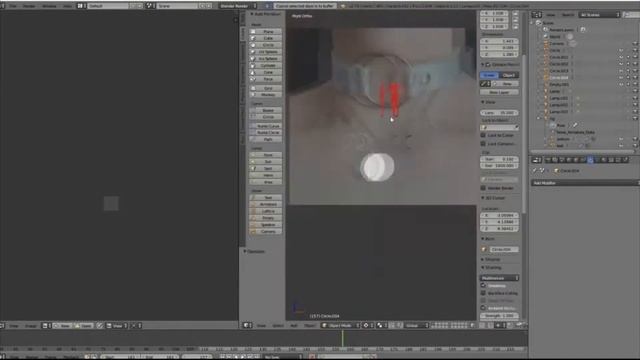Image resolution: width=640 pixels, height=360 pixels.
Task: Adjust the Ambient Occlusion Strength slider
Action: pyautogui.click(x=500, y=316)
